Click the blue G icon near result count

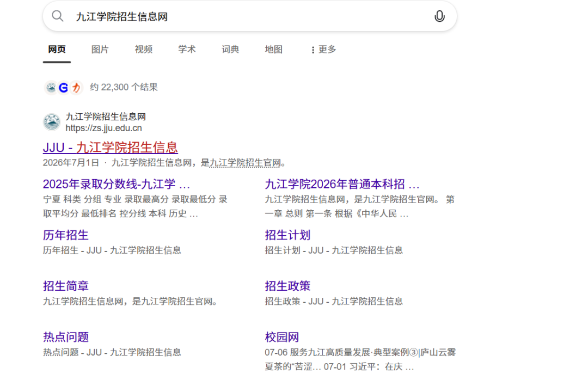tap(64, 88)
